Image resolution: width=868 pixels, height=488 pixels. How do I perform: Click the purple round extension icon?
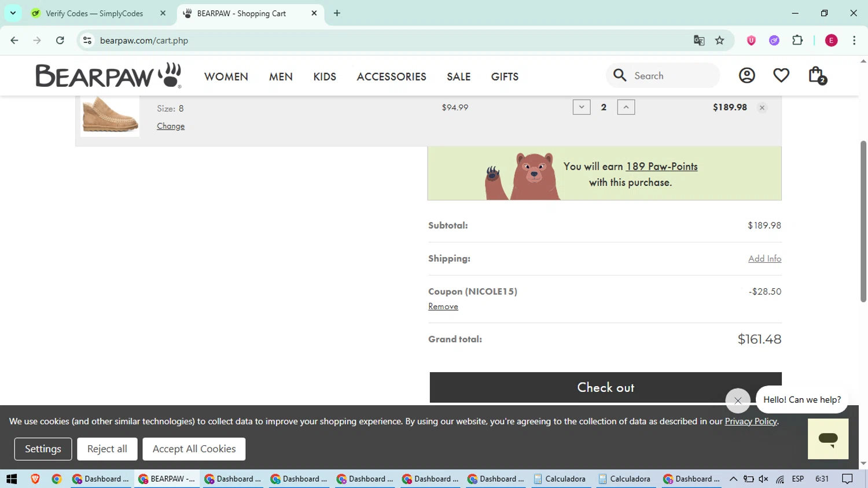point(774,41)
